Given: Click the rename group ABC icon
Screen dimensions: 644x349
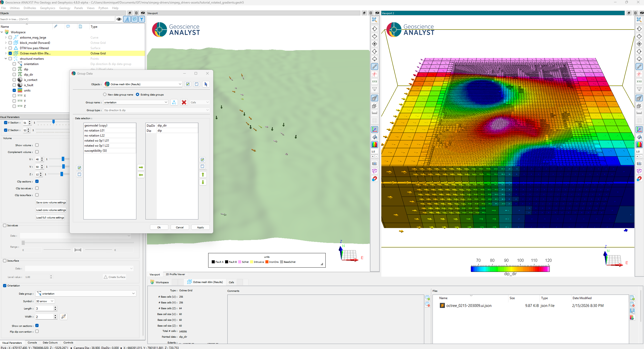Looking at the screenshot, I should (174, 102).
